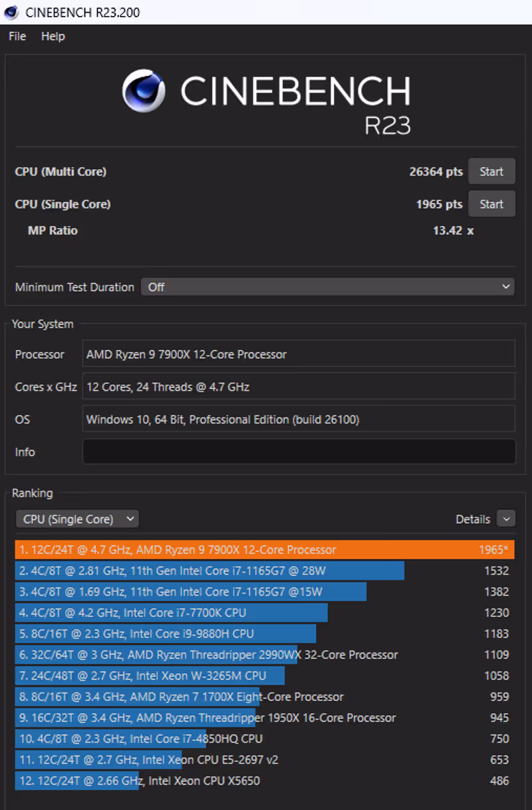Select the Ryzen 9 7900X ranking entry
The width and height of the screenshot is (532, 810).
[x=264, y=550]
